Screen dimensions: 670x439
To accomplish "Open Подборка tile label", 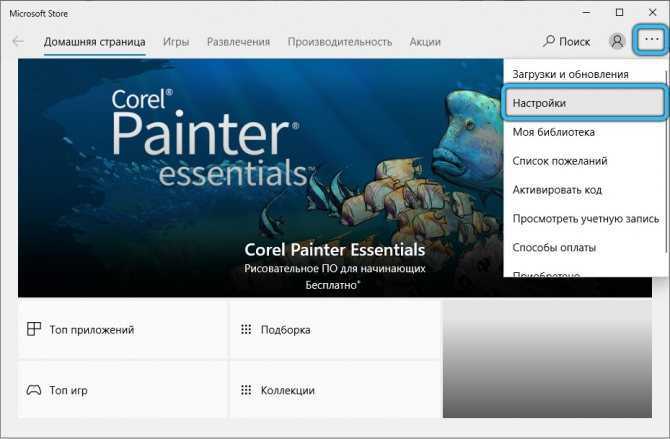I will (285, 330).
